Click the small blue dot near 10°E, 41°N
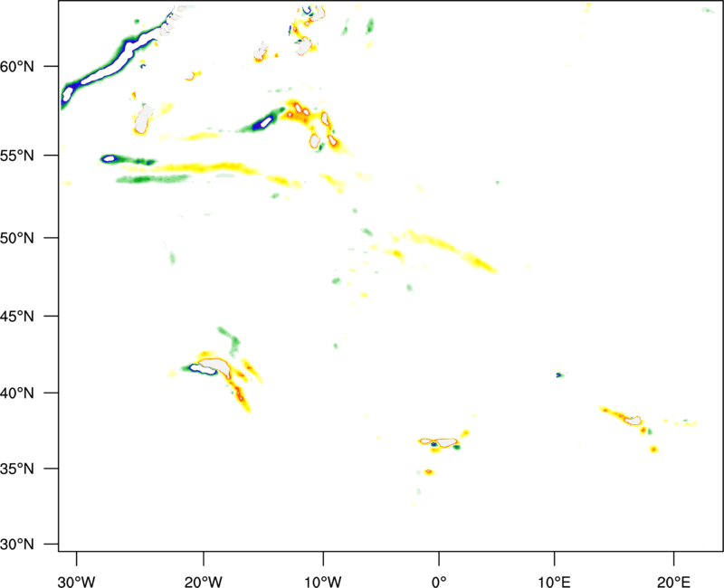724x588 pixels. pos(559,375)
